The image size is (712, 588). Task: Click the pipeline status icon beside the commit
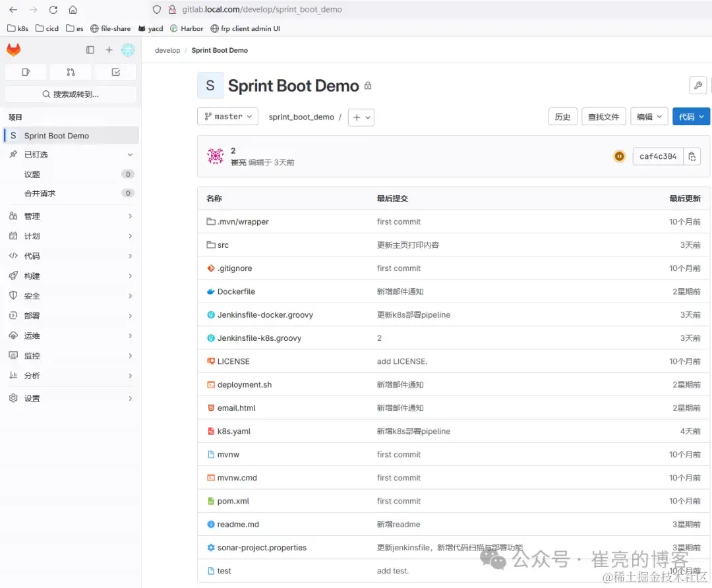tap(618, 156)
